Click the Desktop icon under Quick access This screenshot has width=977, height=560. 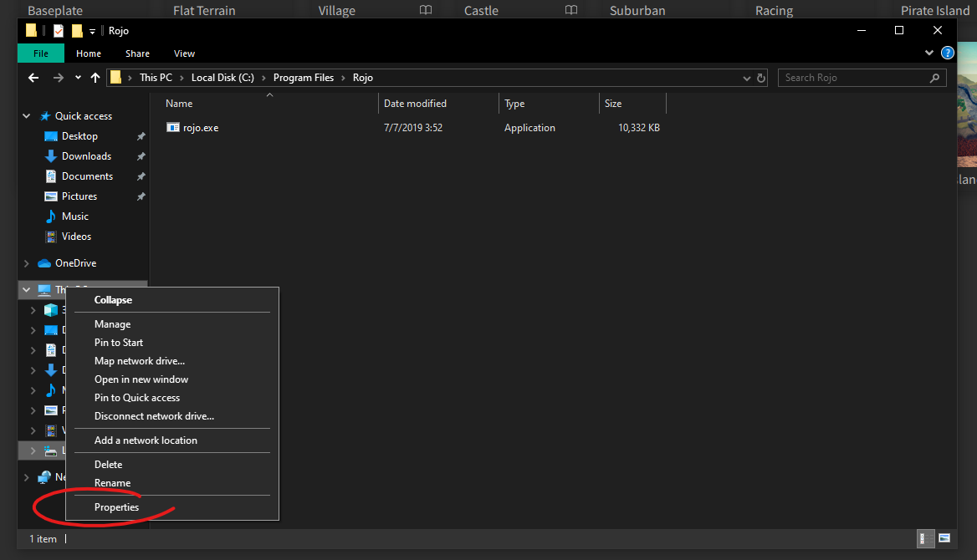coord(51,136)
